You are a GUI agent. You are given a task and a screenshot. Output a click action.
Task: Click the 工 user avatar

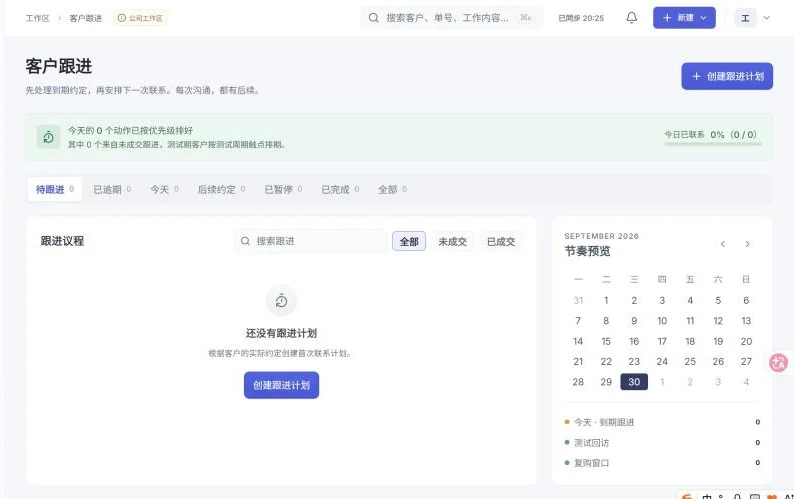tap(745, 18)
